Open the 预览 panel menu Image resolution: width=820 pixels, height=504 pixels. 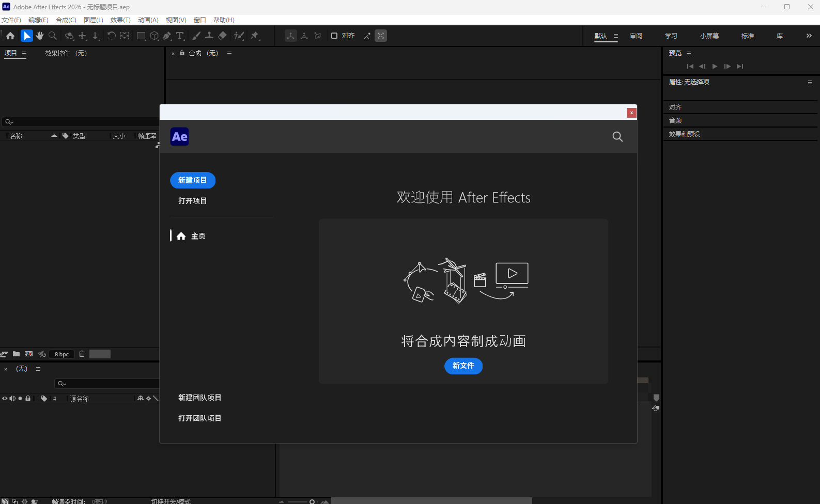tap(689, 53)
